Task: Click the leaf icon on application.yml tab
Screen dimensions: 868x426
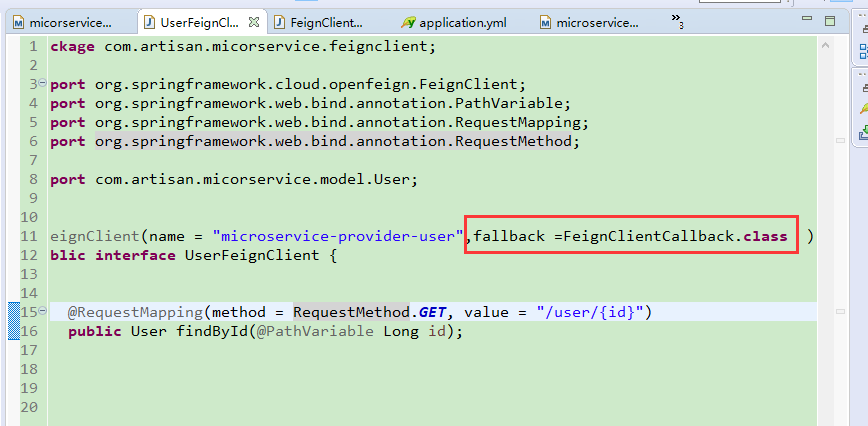Action: pyautogui.click(x=409, y=23)
